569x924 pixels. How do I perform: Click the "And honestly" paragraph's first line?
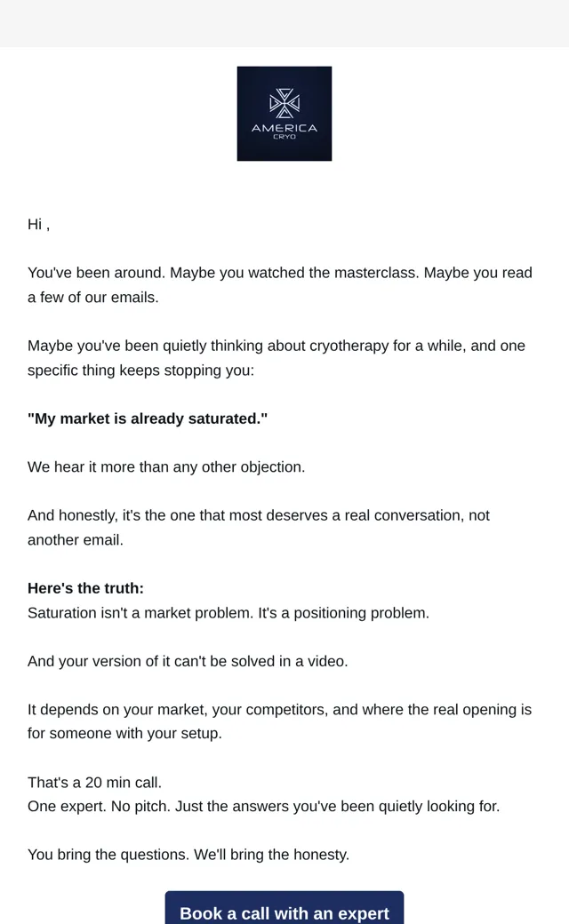click(x=258, y=515)
